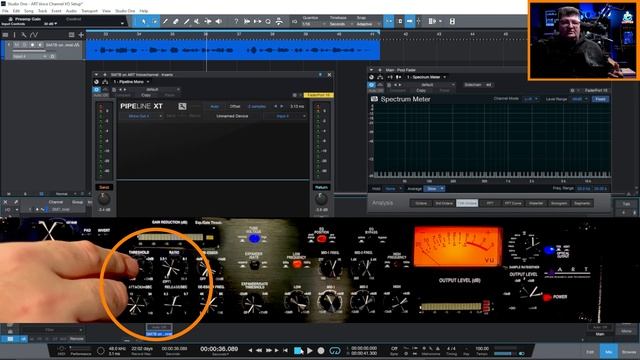Open the Timebase Seconds dropdown
Viewport: 640px width, 360px height.
pyautogui.click(x=340, y=24)
